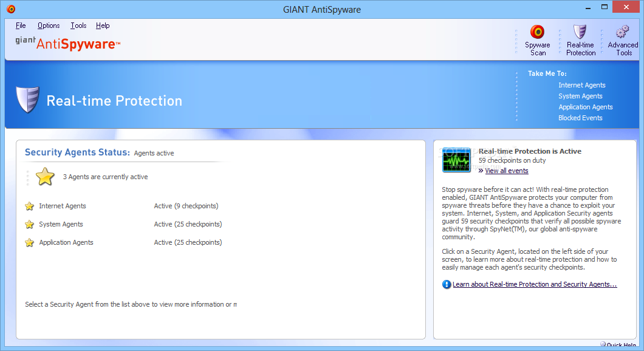Click Application Agents' Active (25 checkpoints) status

188,243
